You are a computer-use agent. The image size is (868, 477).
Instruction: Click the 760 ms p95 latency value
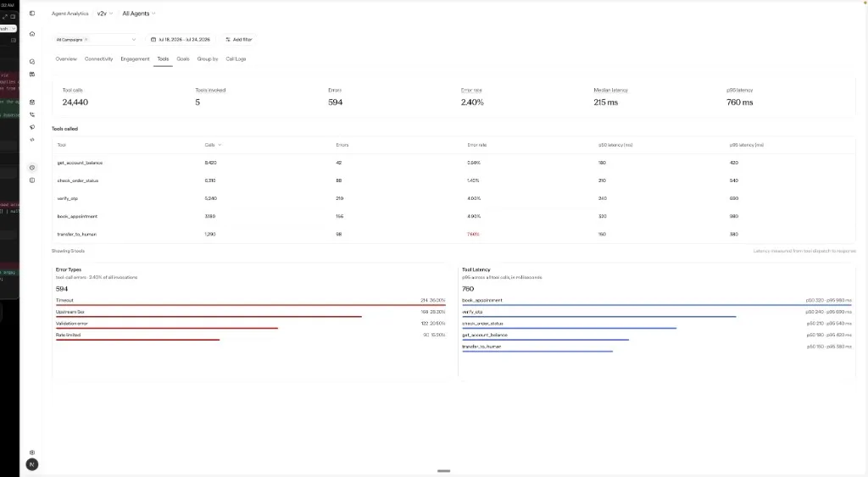pos(739,103)
